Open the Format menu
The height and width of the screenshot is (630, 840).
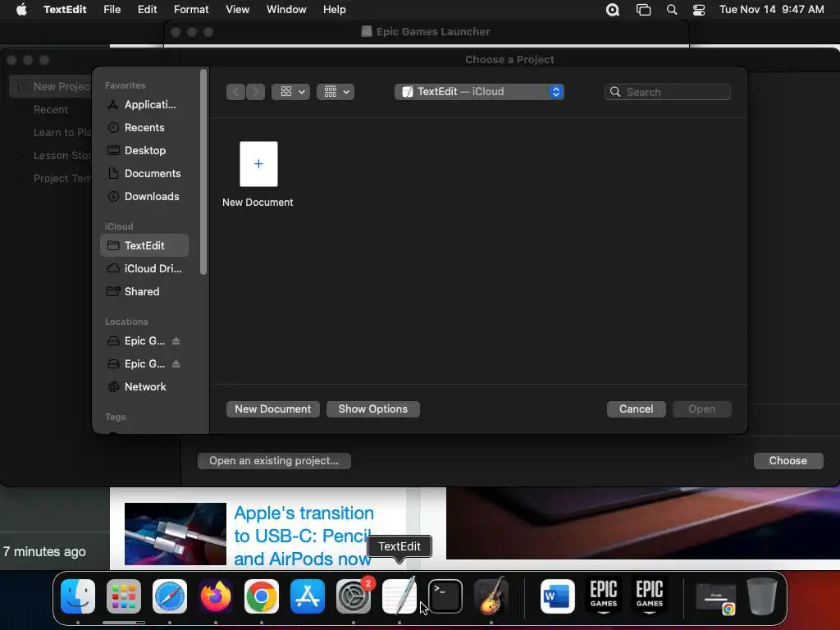click(191, 10)
